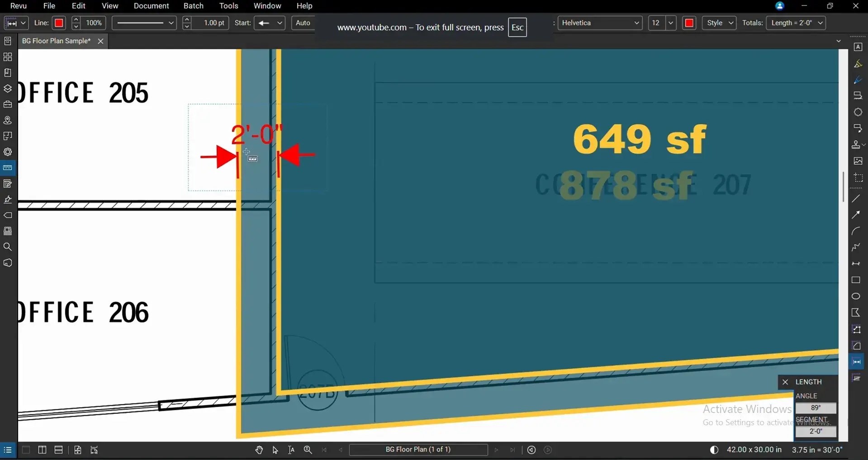This screenshot has width=868, height=460.
Task: Switch to single page view mode
Action: (x=26, y=450)
